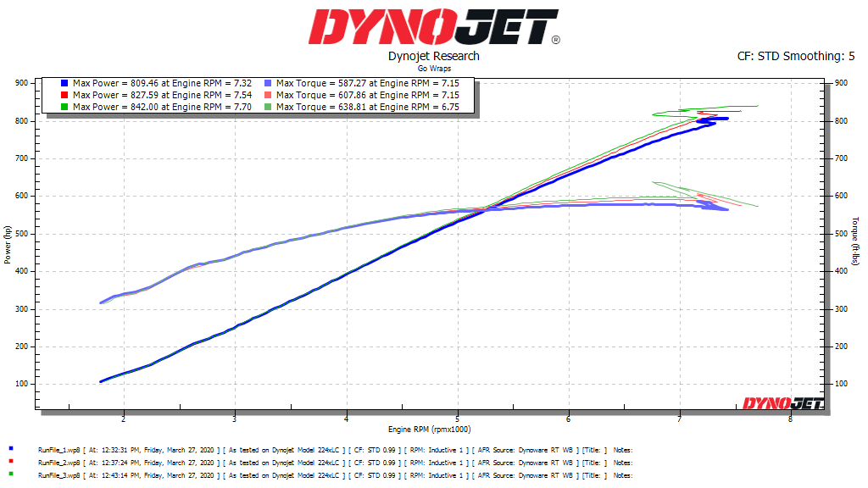Click the green Max Power 842.00 legend swatch
868x488 pixels.
[64, 107]
